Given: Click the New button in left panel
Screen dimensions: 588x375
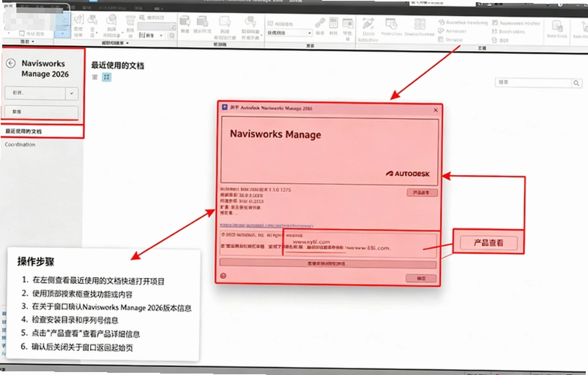Looking at the screenshot, I should click(x=42, y=112).
